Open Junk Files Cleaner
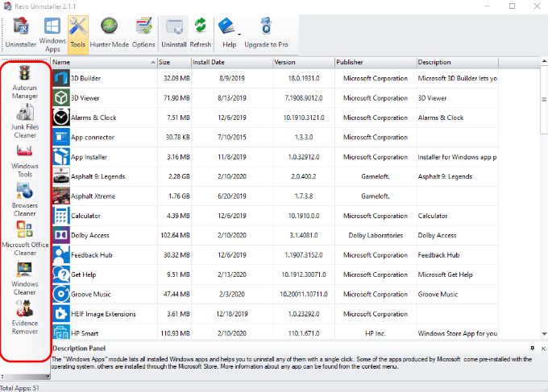This screenshot has width=548, height=392. [25, 122]
